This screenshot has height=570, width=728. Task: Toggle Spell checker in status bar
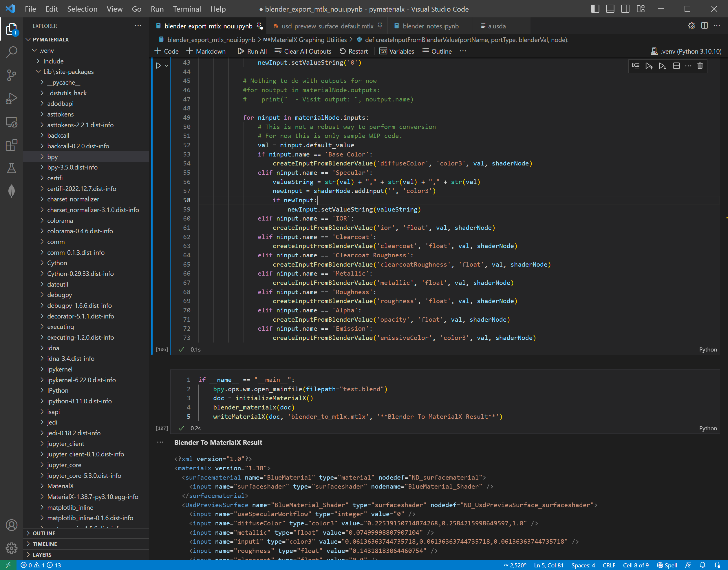[667, 565]
